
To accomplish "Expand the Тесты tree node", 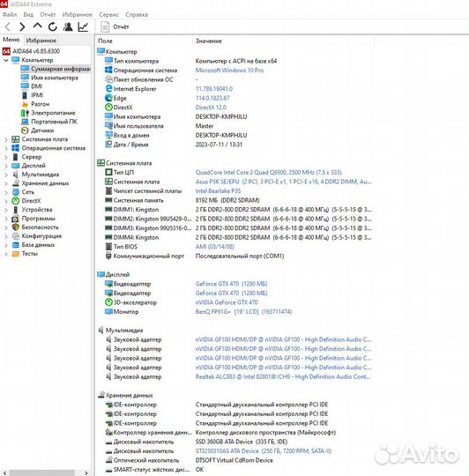I will coord(6,254).
